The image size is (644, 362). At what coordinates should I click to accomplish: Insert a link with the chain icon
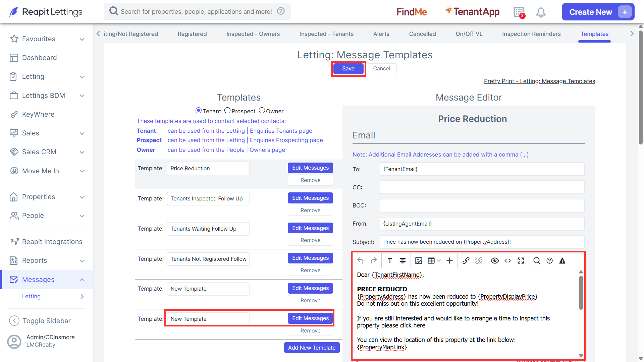point(466,261)
